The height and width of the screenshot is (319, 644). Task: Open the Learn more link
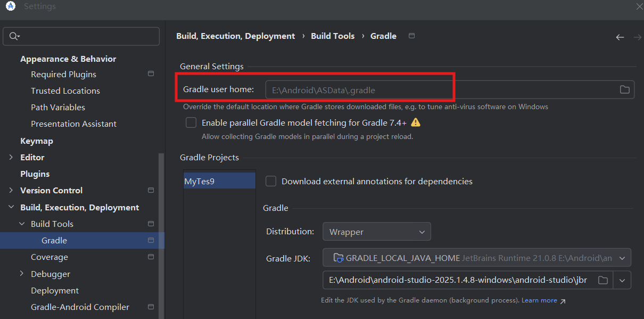pyautogui.click(x=539, y=300)
